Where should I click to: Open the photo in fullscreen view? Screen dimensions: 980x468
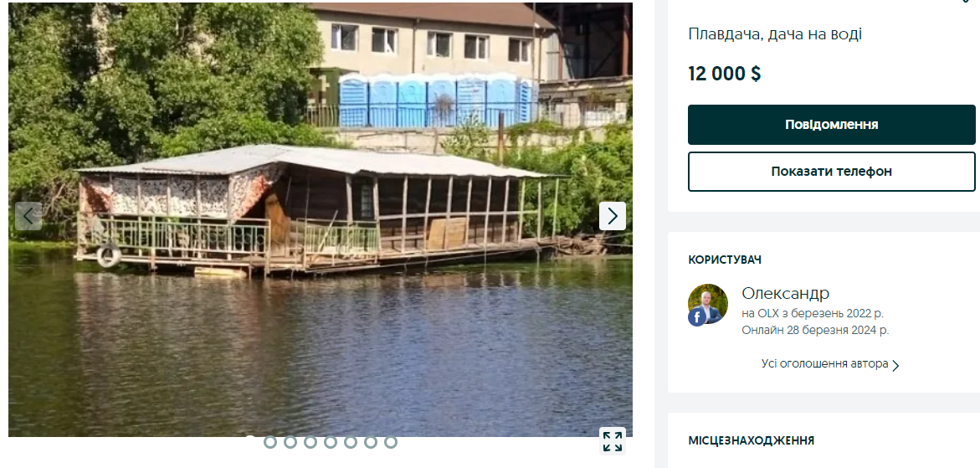(x=613, y=440)
